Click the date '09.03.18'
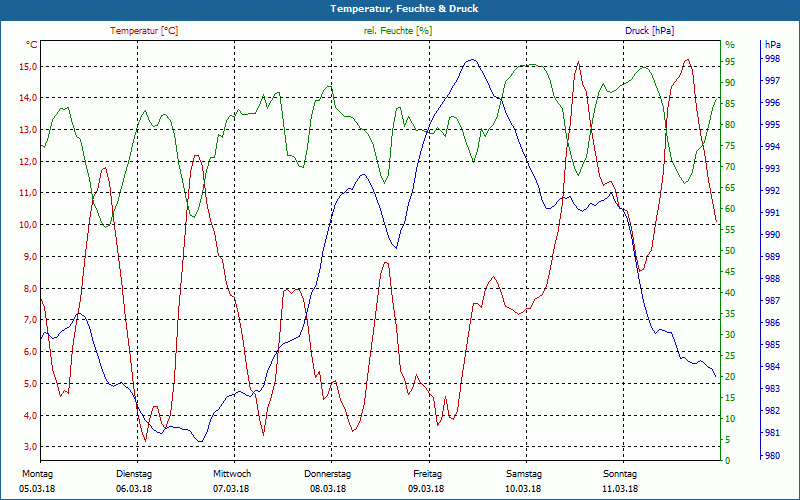The image size is (800, 500). (426, 489)
